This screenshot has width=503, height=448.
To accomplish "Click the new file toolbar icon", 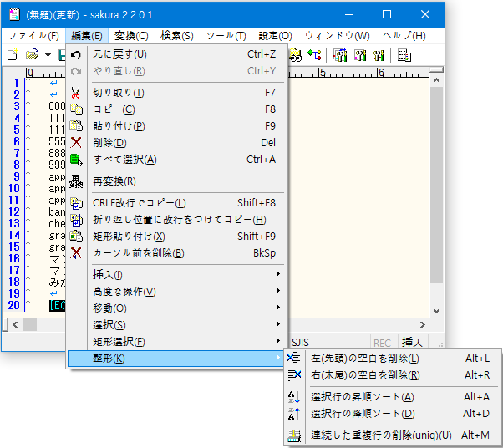I will click(13, 55).
